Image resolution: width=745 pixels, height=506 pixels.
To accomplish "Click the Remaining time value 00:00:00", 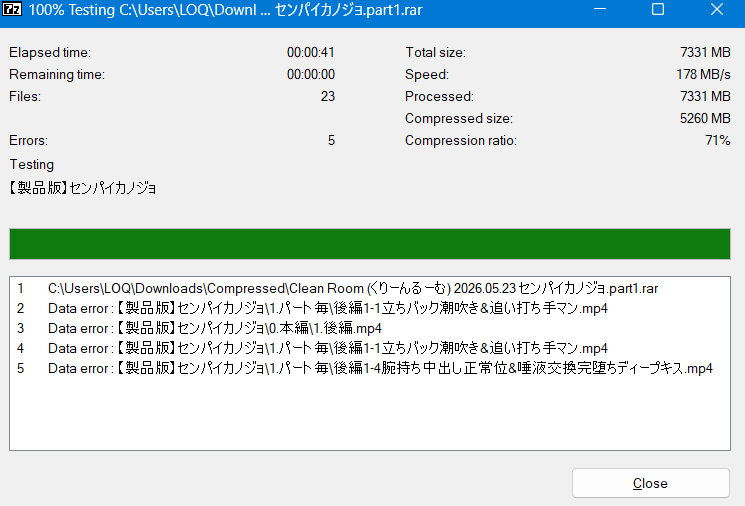I will coord(311,74).
